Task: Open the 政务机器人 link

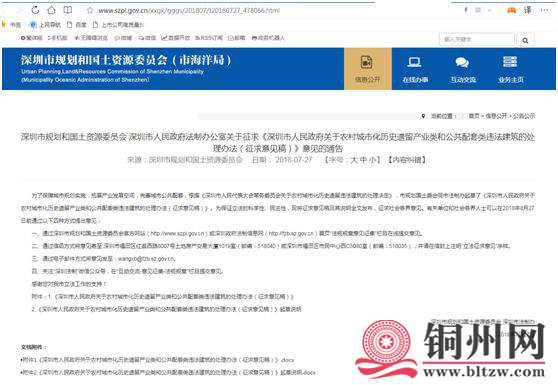Action: (268, 38)
